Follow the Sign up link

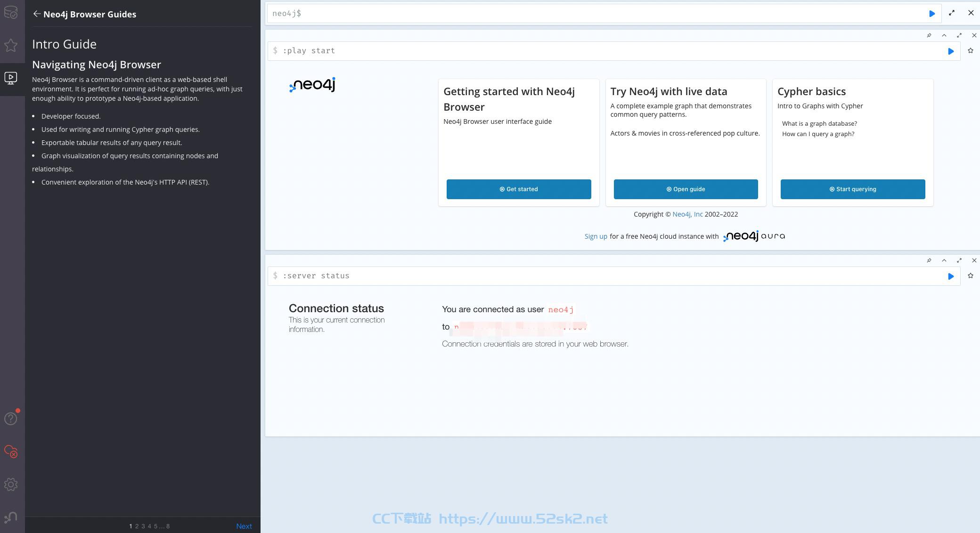click(596, 236)
